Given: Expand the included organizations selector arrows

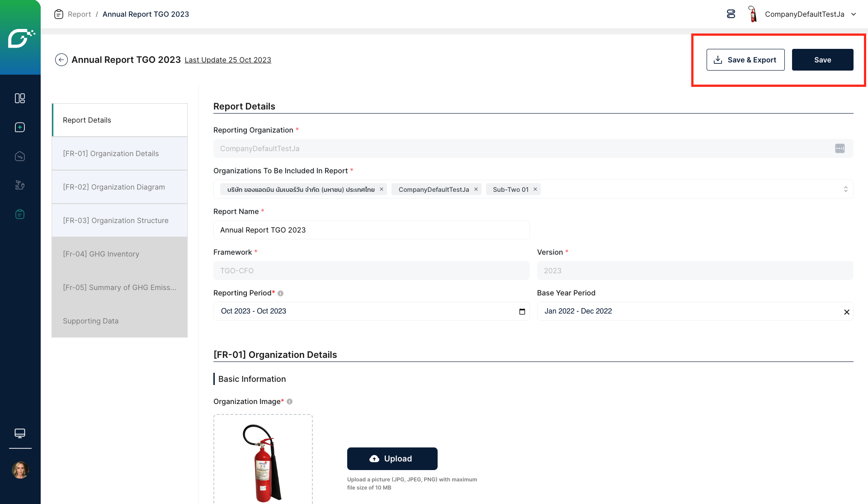Looking at the screenshot, I should [845, 189].
